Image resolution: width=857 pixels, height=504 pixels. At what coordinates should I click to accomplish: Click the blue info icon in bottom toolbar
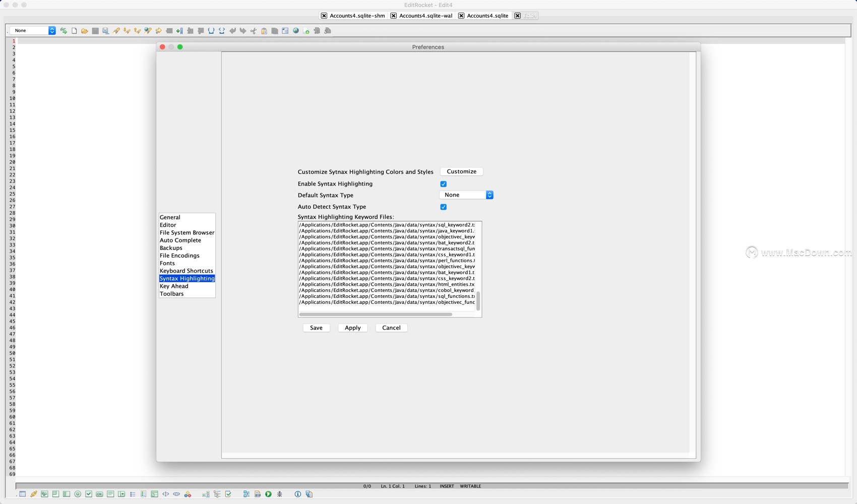pos(297,494)
